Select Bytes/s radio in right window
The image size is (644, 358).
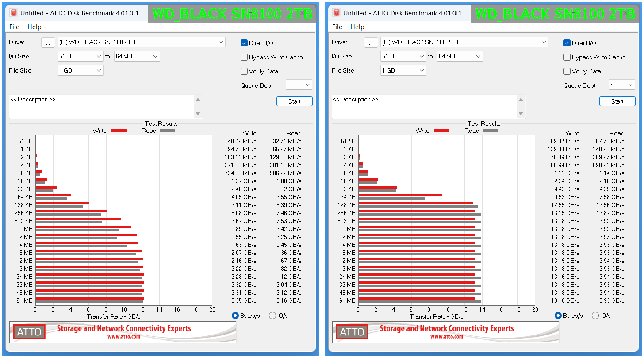coord(558,316)
